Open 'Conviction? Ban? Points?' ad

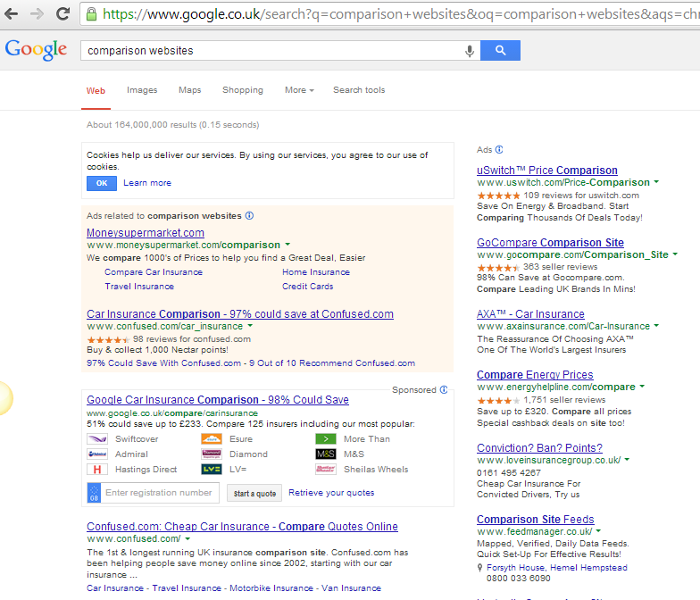tap(539, 448)
